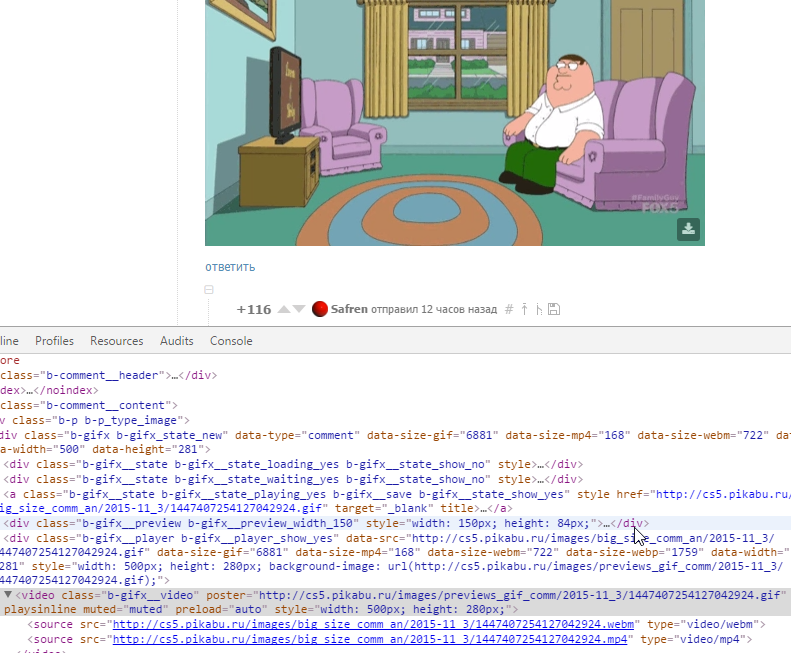791x653 pixels.
Task: Click the type="video/webm" attribute
Action: click(x=702, y=624)
